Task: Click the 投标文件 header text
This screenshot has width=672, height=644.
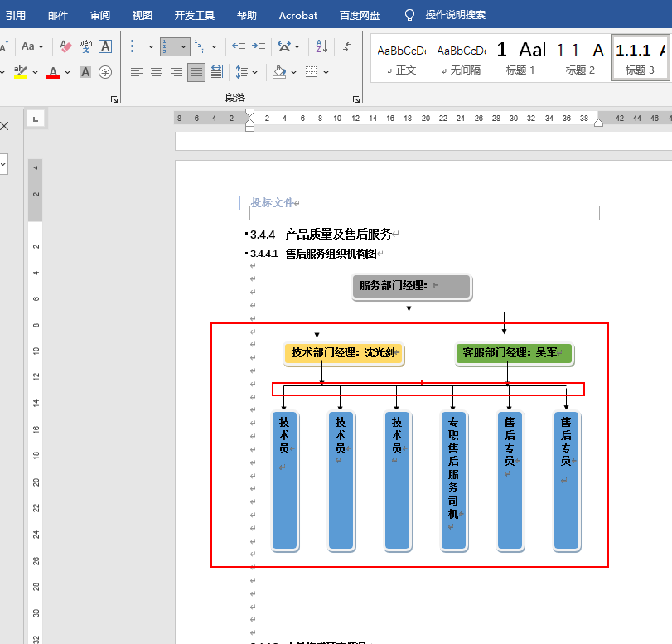Action: pos(272,202)
